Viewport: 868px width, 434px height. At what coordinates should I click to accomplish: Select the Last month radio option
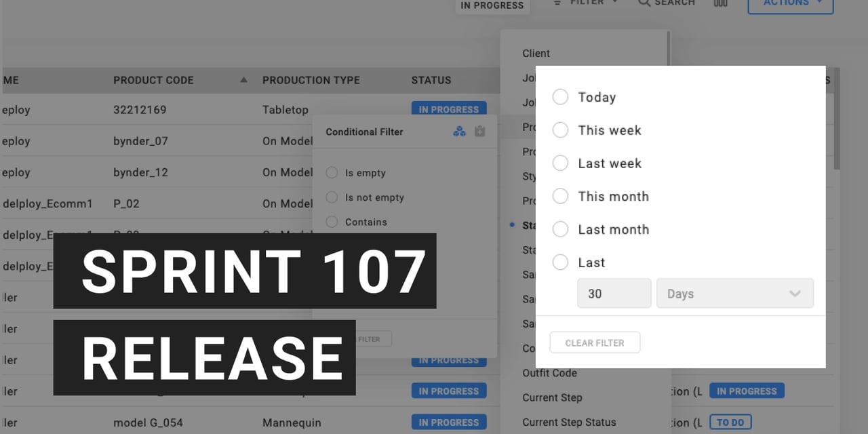click(x=560, y=229)
